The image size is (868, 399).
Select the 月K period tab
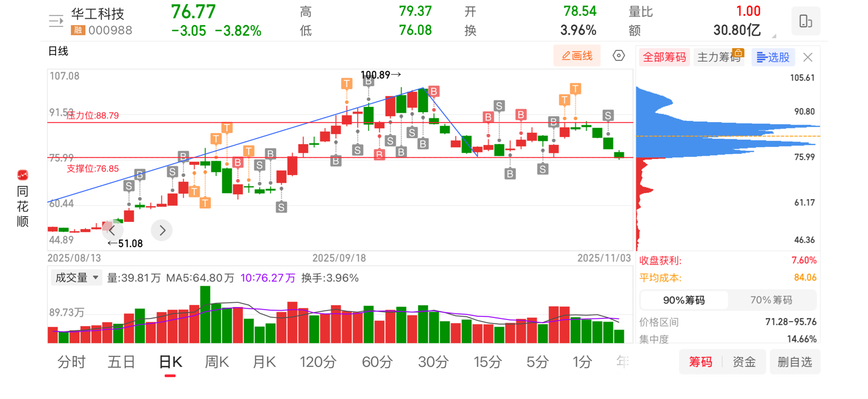tap(264, 362)
